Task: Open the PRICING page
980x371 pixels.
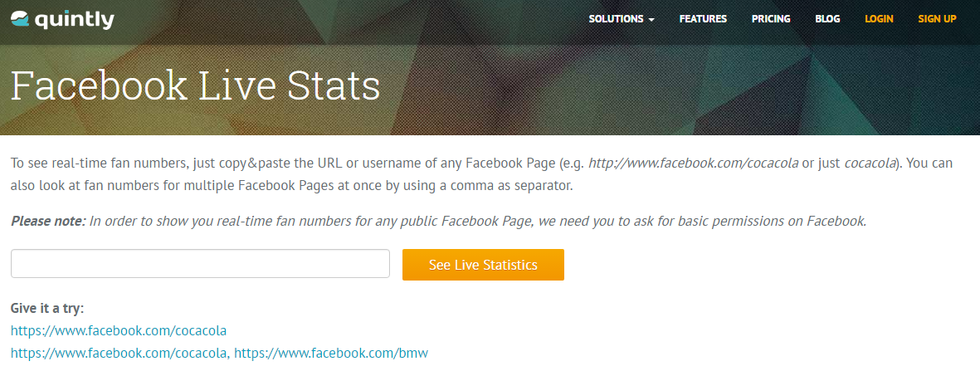Action: pyautogui.click(x=771, y=18)
